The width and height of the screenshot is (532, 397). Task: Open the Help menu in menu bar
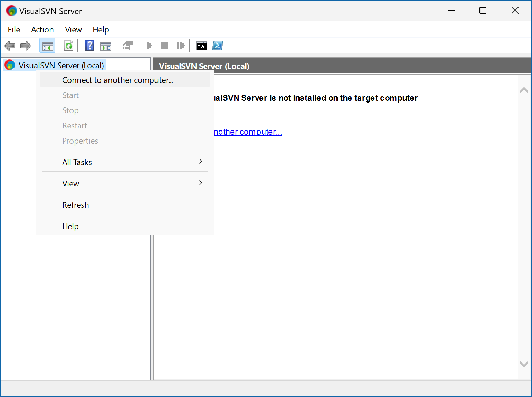point(101,30)
